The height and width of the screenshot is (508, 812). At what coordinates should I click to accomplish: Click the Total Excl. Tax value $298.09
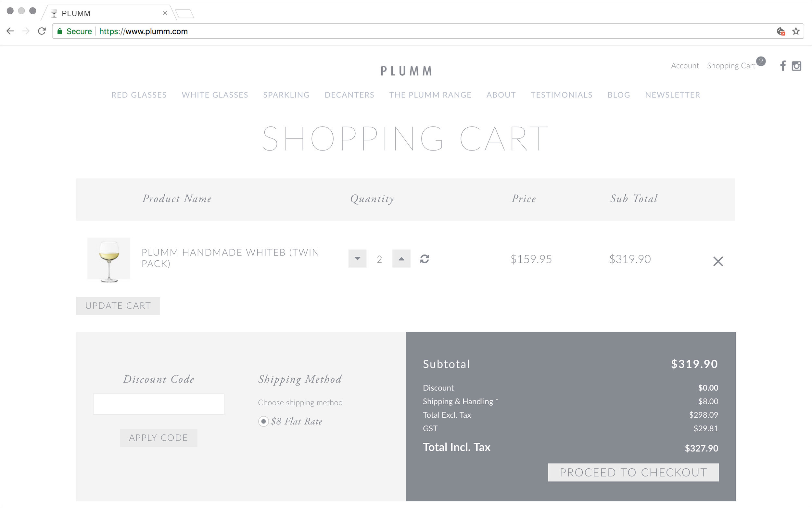point(703,415)
